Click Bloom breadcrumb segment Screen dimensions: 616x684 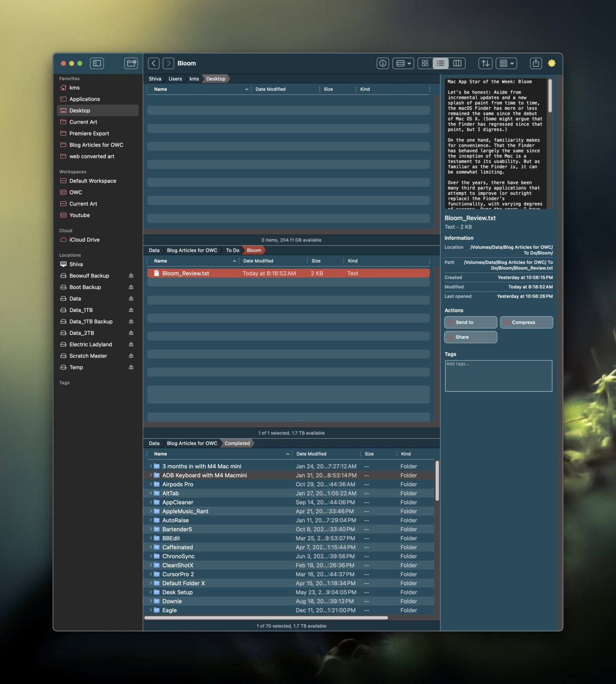coord(254,250)
